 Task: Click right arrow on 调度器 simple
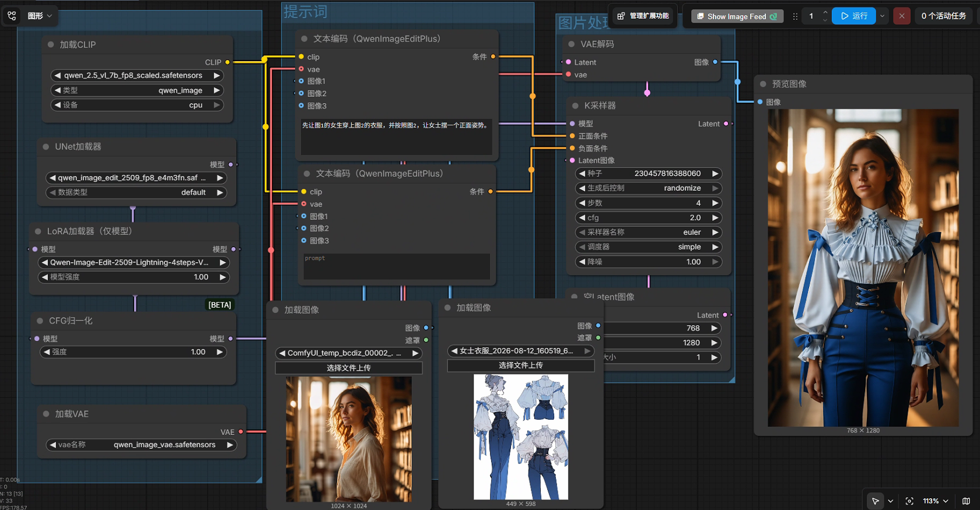pyautogui.click(x=715, y=247)
